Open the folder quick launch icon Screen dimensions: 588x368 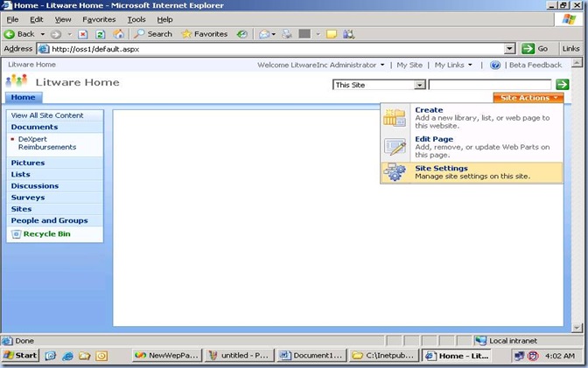tap(84, 356)
